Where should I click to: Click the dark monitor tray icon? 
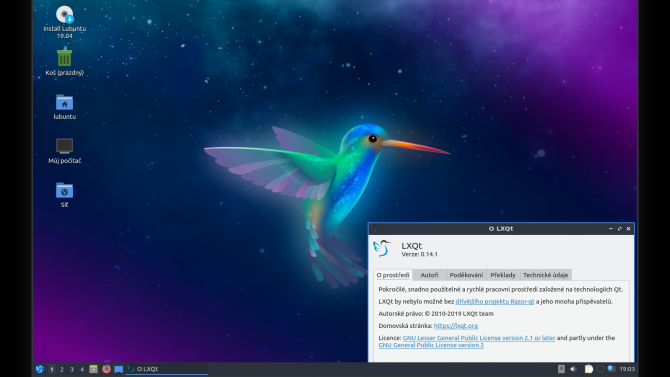point(600,369)
